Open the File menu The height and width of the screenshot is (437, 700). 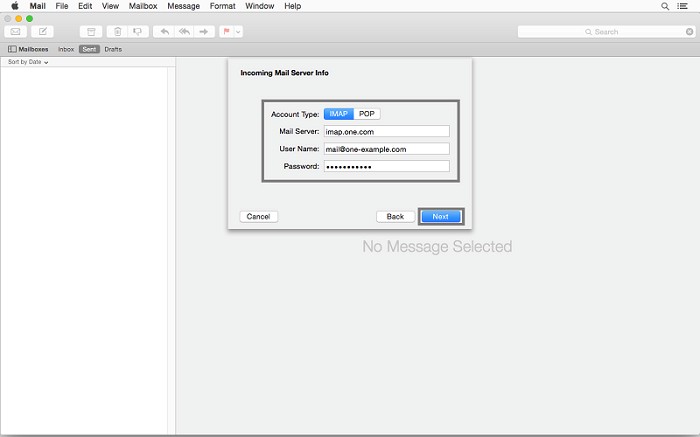pos(62,6)
